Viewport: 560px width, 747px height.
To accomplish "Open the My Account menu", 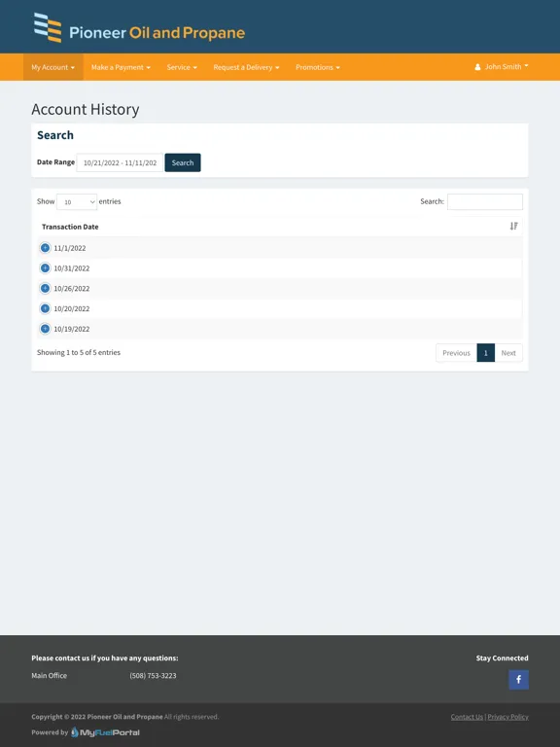I will click(52, 67).
